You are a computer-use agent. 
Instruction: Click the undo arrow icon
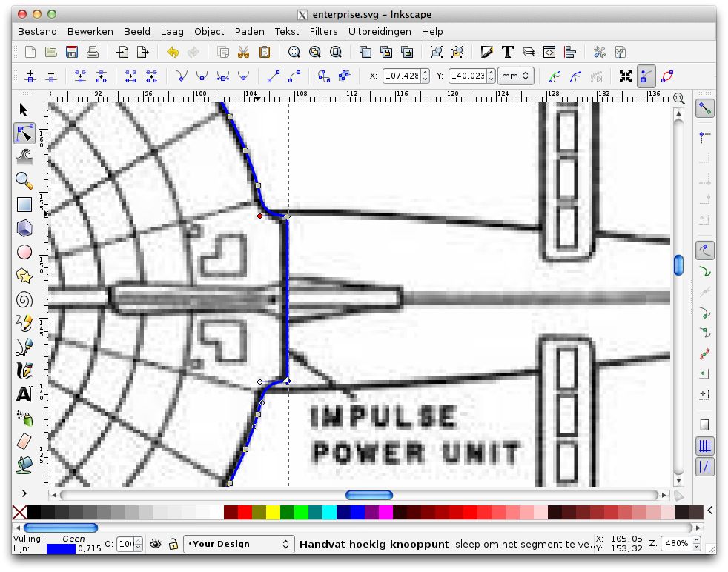click(x=173, y=52)
